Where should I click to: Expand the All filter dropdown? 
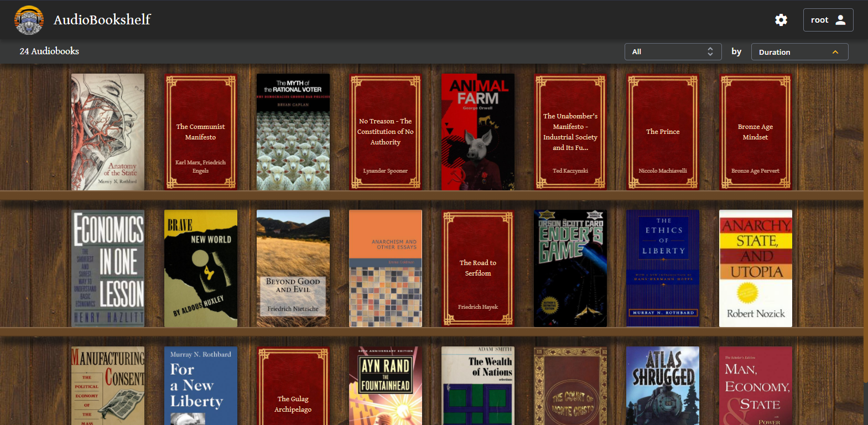673,51
